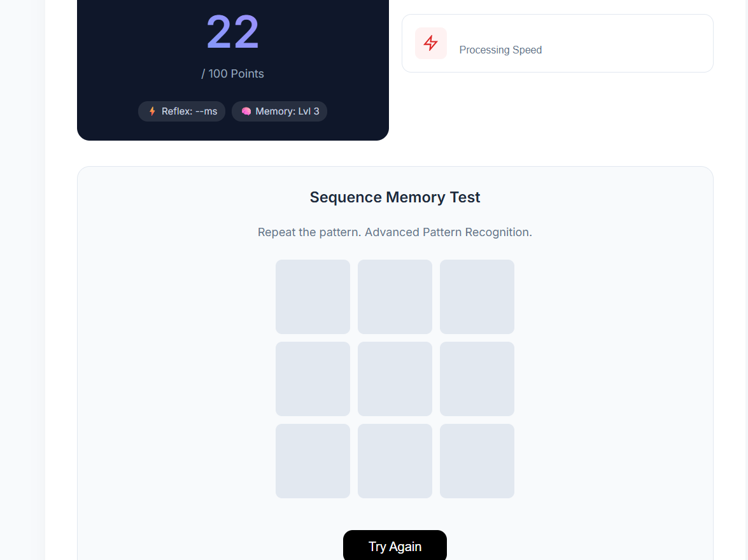Click the red lightning bolt Processing Speed icon

point(431,43)
